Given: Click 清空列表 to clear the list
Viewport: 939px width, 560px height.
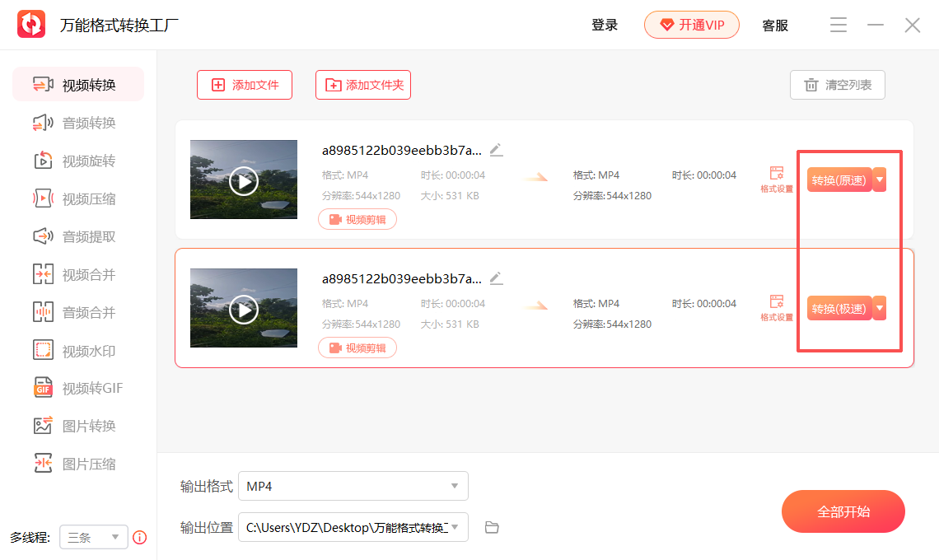Looking at the screenshot, I should (837, 84).
